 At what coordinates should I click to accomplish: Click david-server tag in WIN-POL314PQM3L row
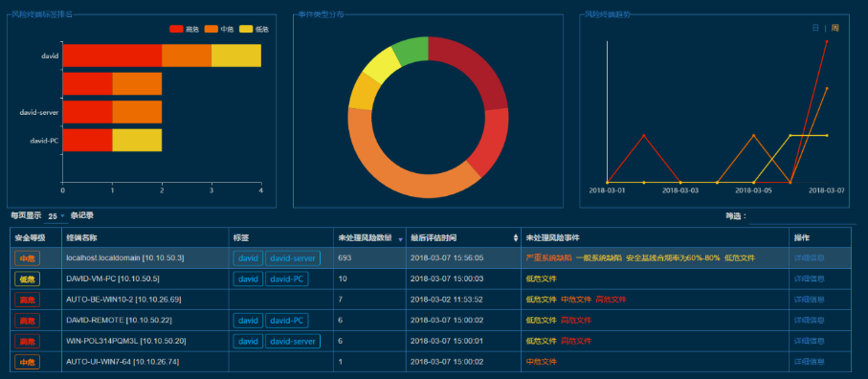[x=293, y=341]
